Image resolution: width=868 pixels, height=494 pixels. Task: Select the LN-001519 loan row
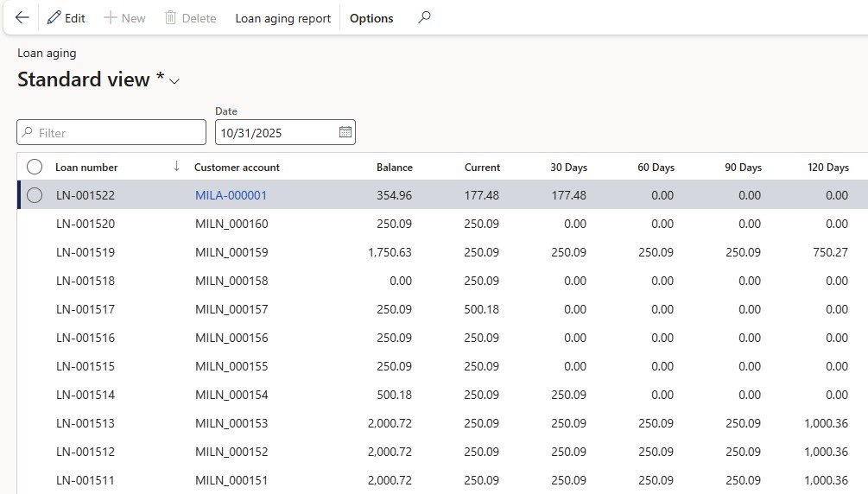click(86, 252)
